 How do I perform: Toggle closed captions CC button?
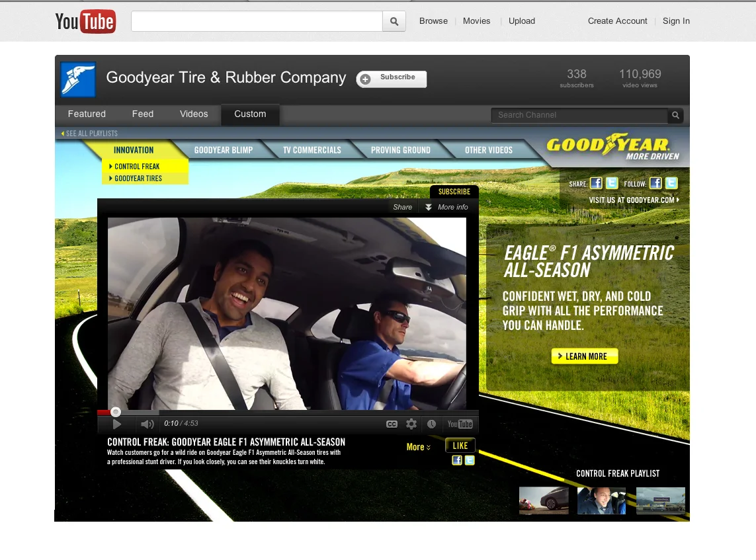click(x=392, y=424)
